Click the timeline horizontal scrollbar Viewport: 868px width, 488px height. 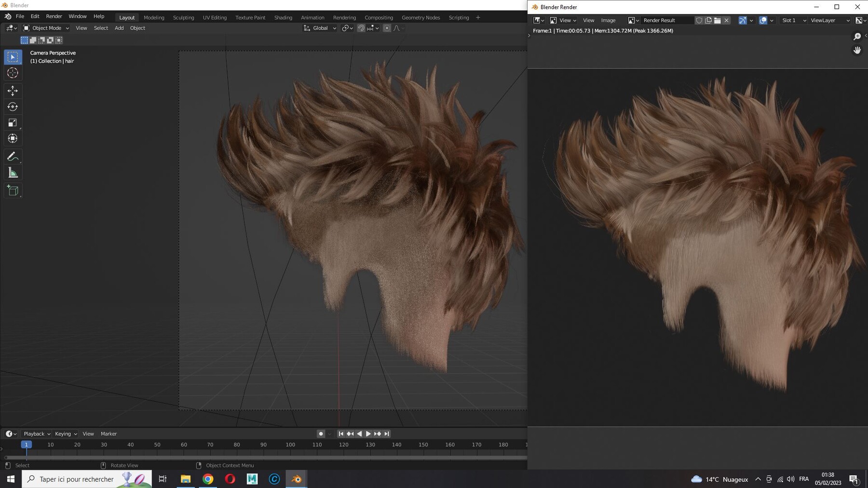coord(266,457)
